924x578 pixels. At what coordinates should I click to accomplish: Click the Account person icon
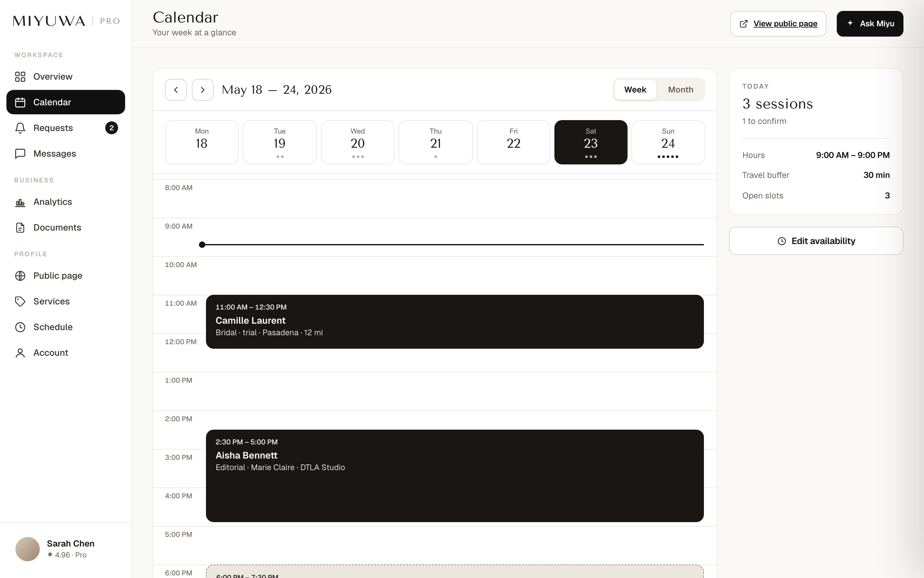[x=20, y=353]
